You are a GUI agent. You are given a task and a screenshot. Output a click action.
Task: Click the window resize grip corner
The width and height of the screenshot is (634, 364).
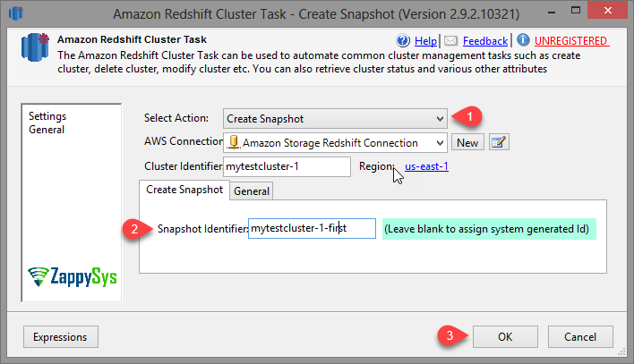[621, 352]
